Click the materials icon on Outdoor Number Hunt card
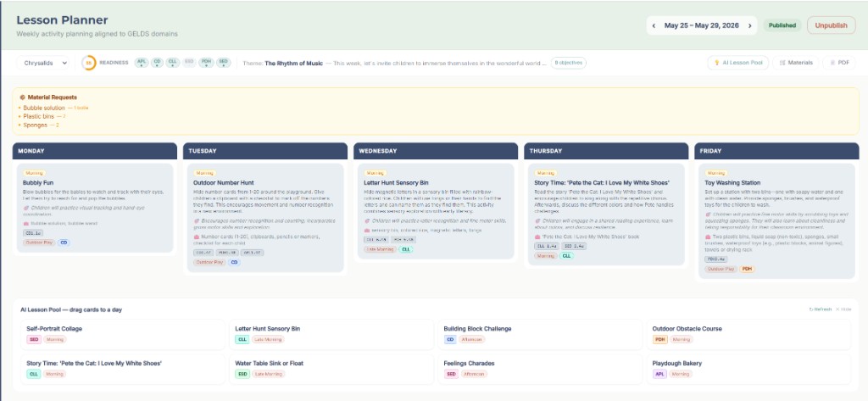The height and width of the screenshot is (401, 868). (196, 237)
